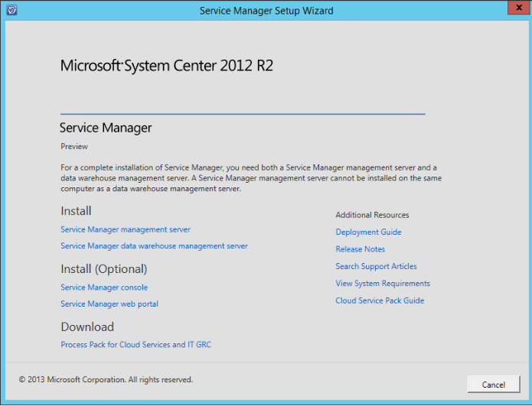This screenshot has height=406, width=532.
Task: Install the Service Manager management server
Action: [x=126, y=229]
